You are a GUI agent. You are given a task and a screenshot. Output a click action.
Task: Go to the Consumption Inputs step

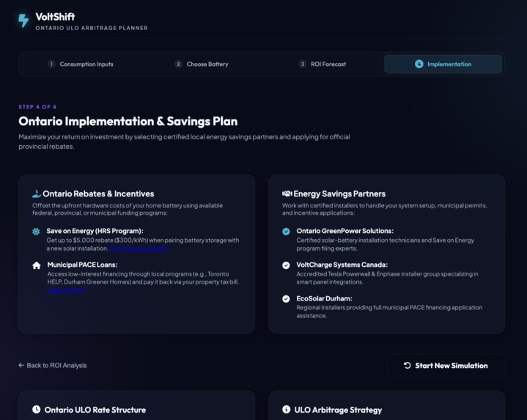pos(81,64)
